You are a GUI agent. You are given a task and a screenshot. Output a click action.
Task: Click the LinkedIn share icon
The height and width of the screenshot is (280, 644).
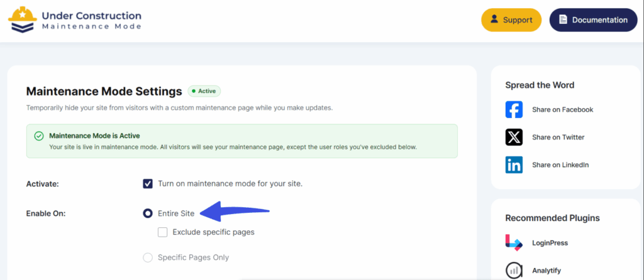pos(514,165)
